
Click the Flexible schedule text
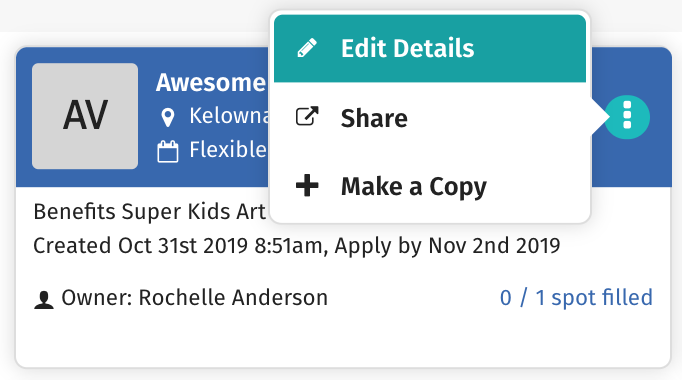(x=228, y=150)
